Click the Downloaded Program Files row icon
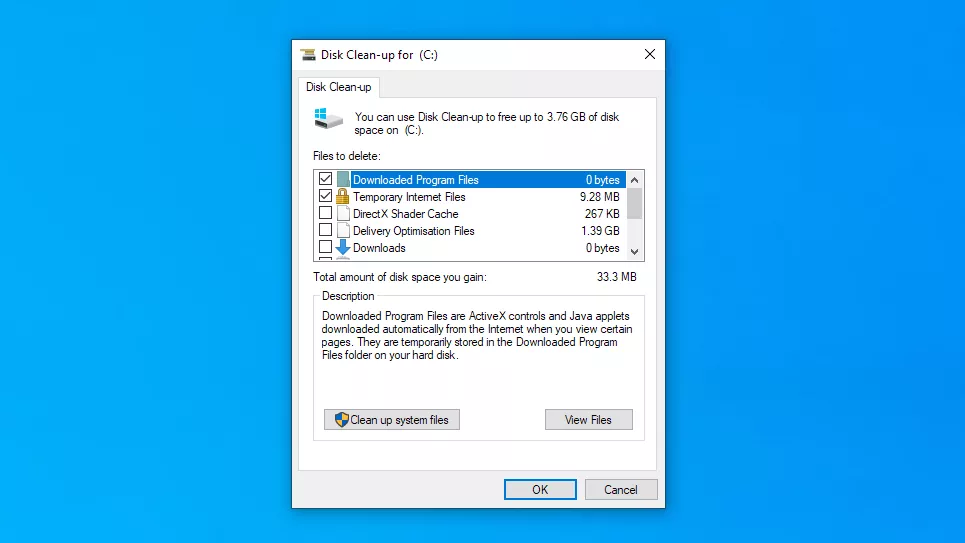Screen dimensions: 965x543 343,180
